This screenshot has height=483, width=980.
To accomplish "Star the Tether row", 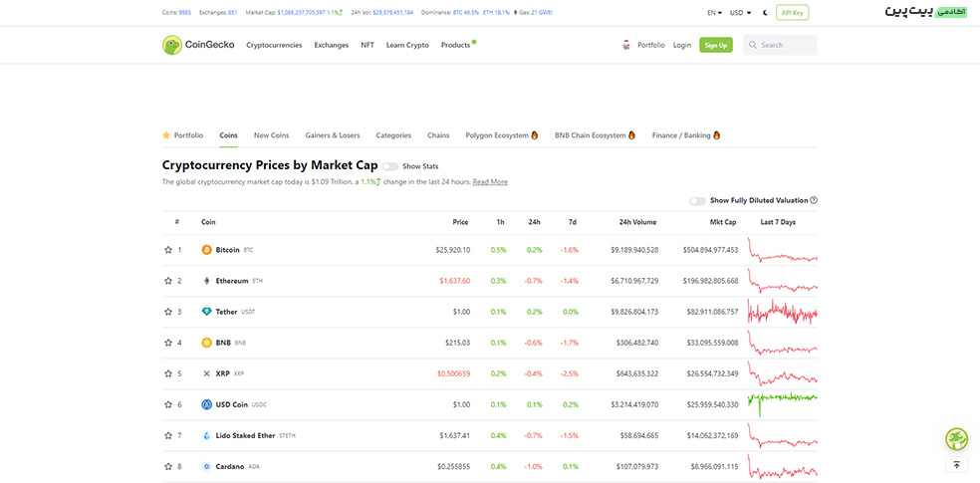I will [x=168, y=312].
